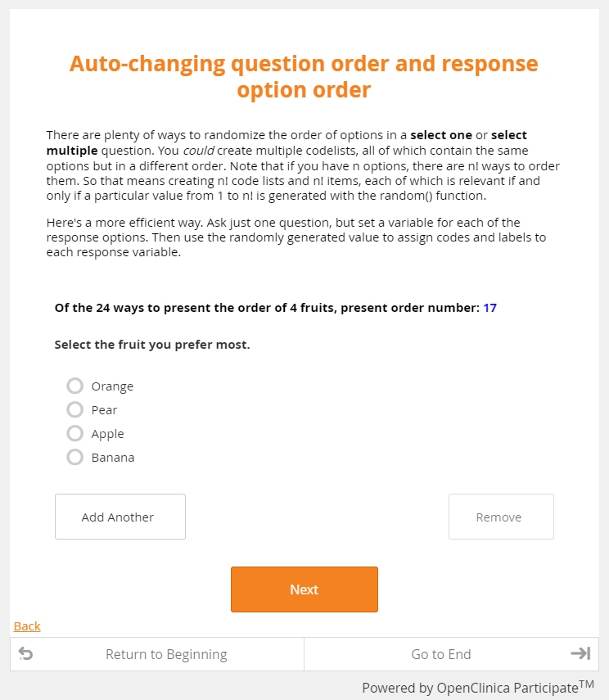The image size is (609, 700).
Task: Click the Return to Beginning text
Action: (x=166, y=654)
